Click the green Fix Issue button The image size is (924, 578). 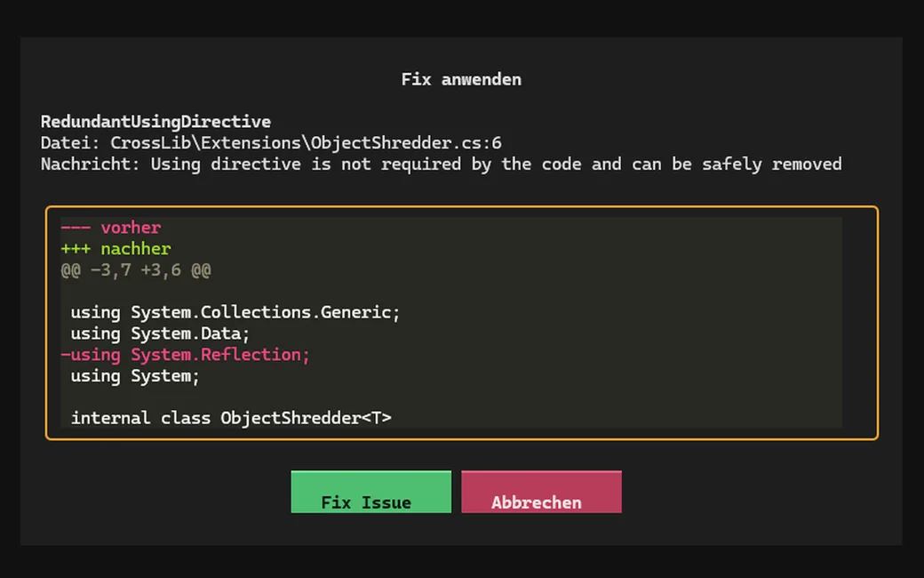pos(371,492)
